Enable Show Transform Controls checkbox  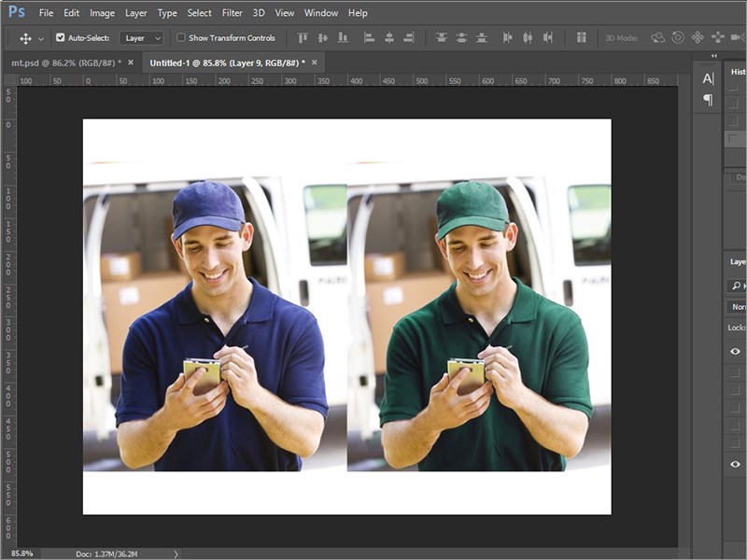click(x=181, y=38)
